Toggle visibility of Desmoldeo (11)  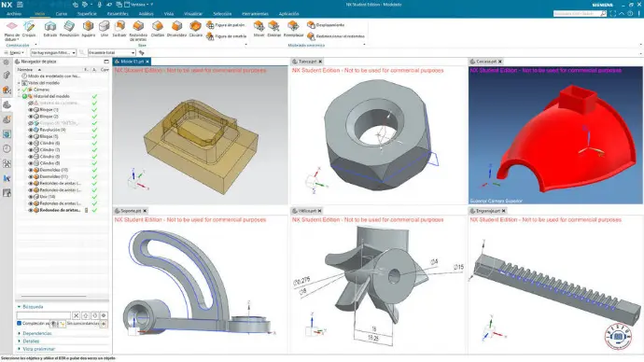31,176
